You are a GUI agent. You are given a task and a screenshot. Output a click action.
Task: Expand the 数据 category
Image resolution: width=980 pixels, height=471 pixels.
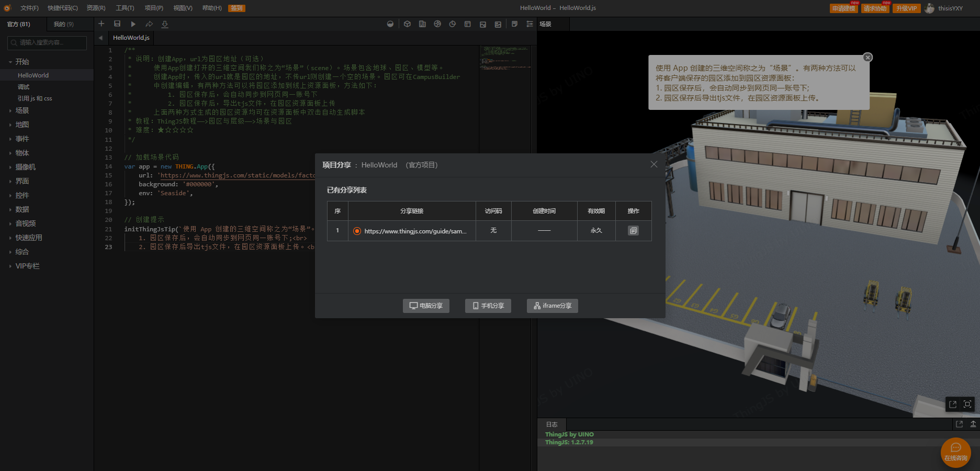[x=10, y=209]
